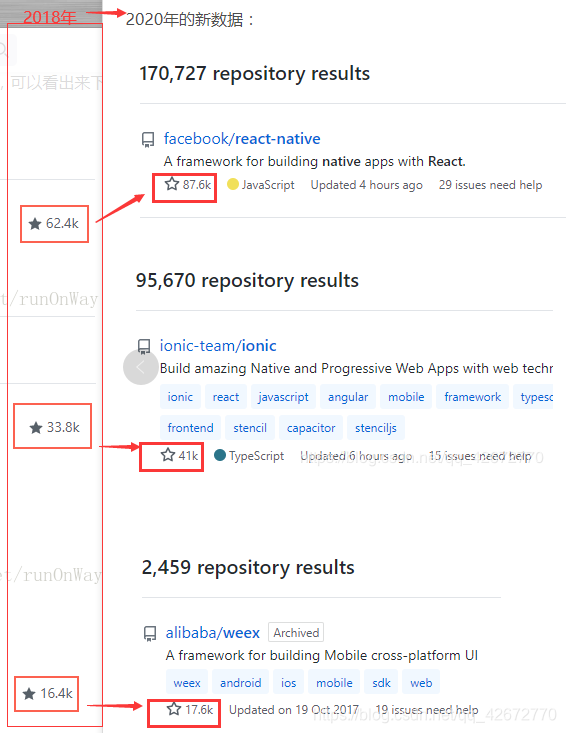
Task: Click '95,670 repository results' heading
Action: [x=247, y=280]
